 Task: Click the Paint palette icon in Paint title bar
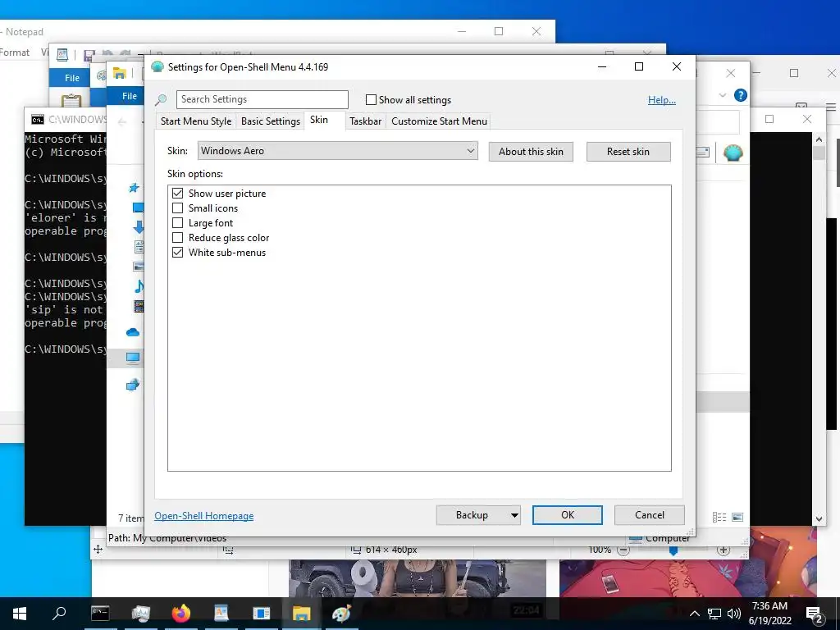click(101, 76)
